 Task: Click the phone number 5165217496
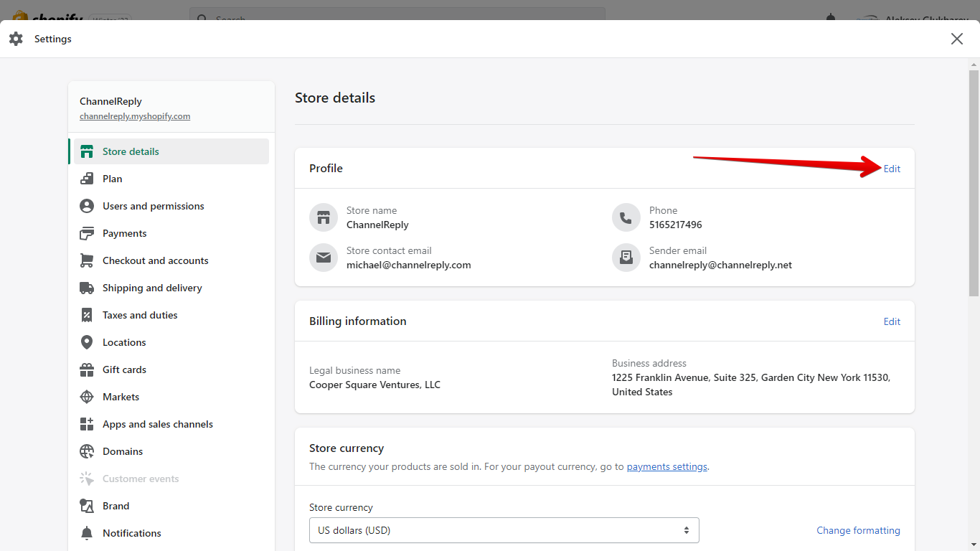[x=676, y=225]
